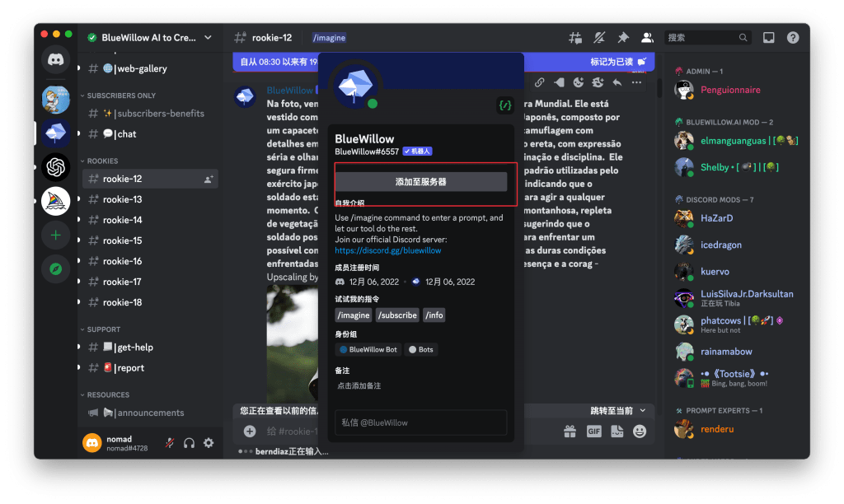Click the 标记为已读 mark as read button

618,62
